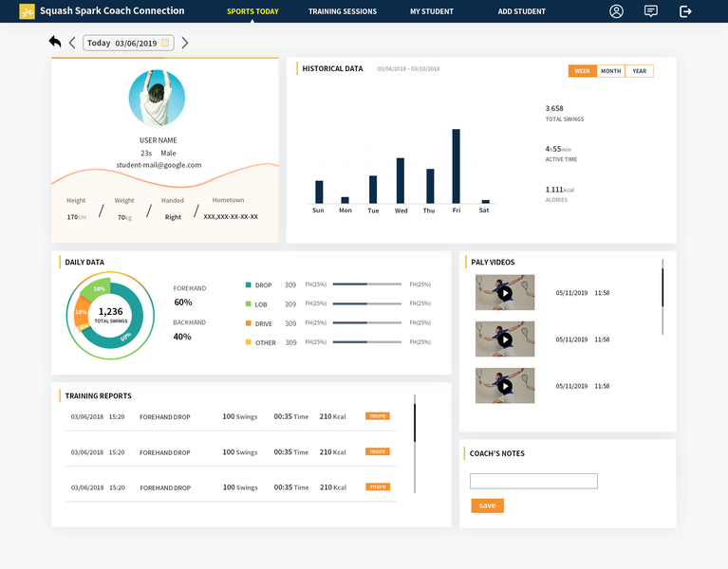Viewport: 728px width, 569px height.
Task: Click the daily swings donut chart center
Action: click(110, 315)
